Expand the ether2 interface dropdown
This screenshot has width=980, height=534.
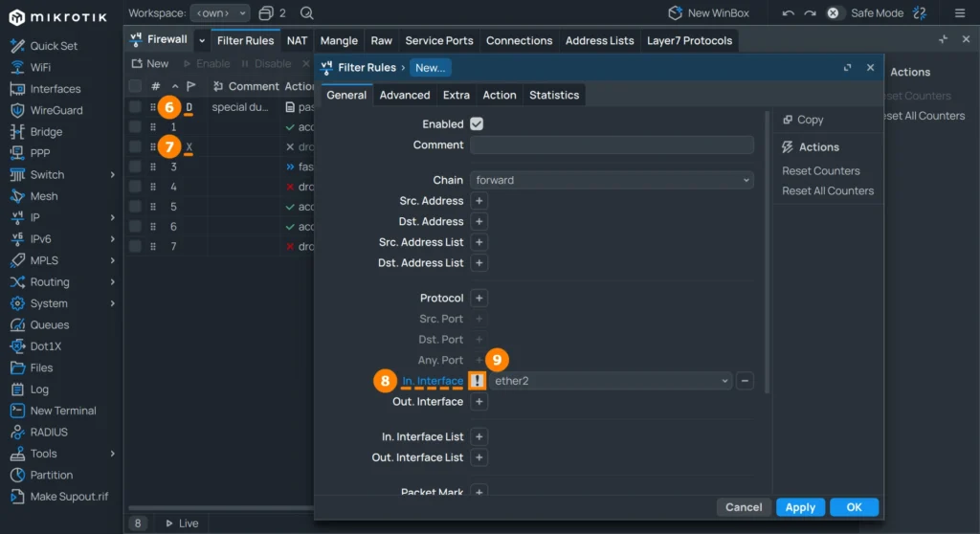point(611,380)
